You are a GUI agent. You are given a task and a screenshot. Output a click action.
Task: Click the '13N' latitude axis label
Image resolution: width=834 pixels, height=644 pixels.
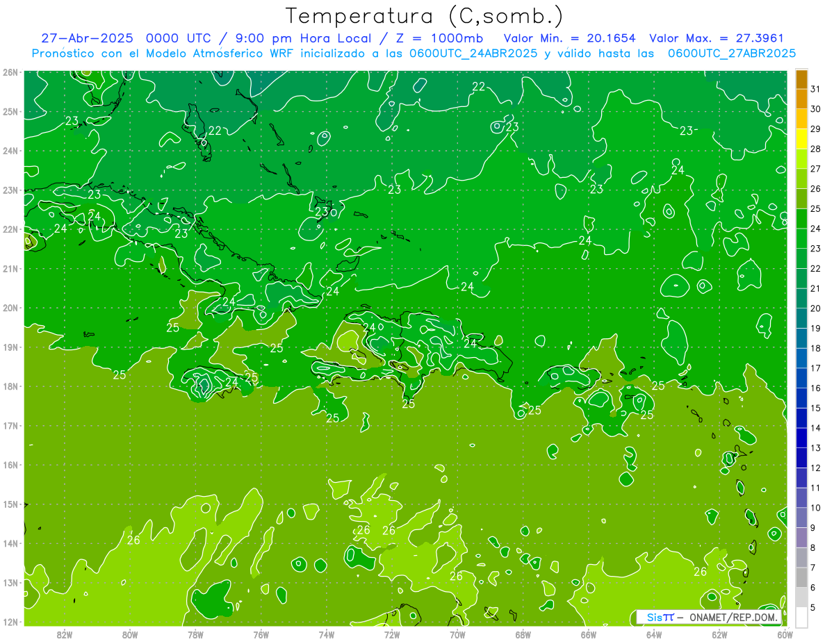(10, 582)
